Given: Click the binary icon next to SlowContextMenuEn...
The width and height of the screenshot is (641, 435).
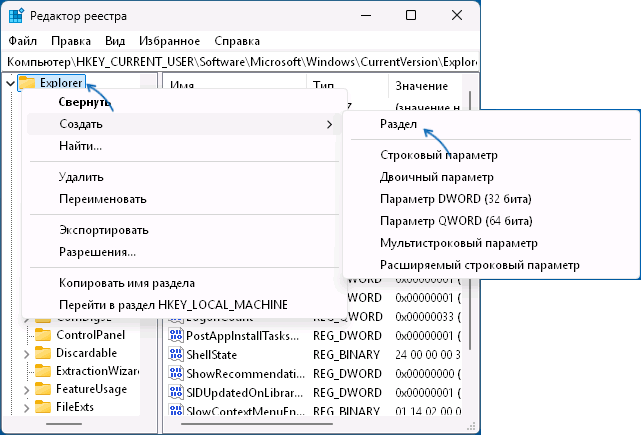Looking at the screenshot, I should pyautogui.click(x=176, y=409).
